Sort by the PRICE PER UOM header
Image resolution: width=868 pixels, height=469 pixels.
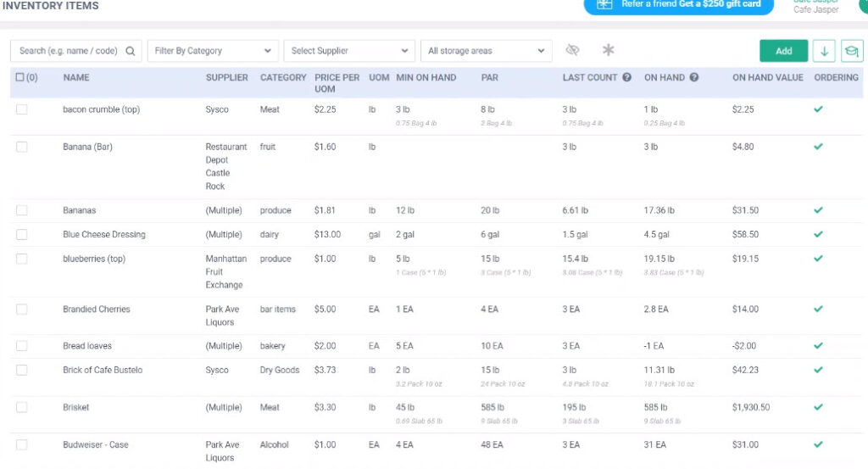tap(337, 83)
